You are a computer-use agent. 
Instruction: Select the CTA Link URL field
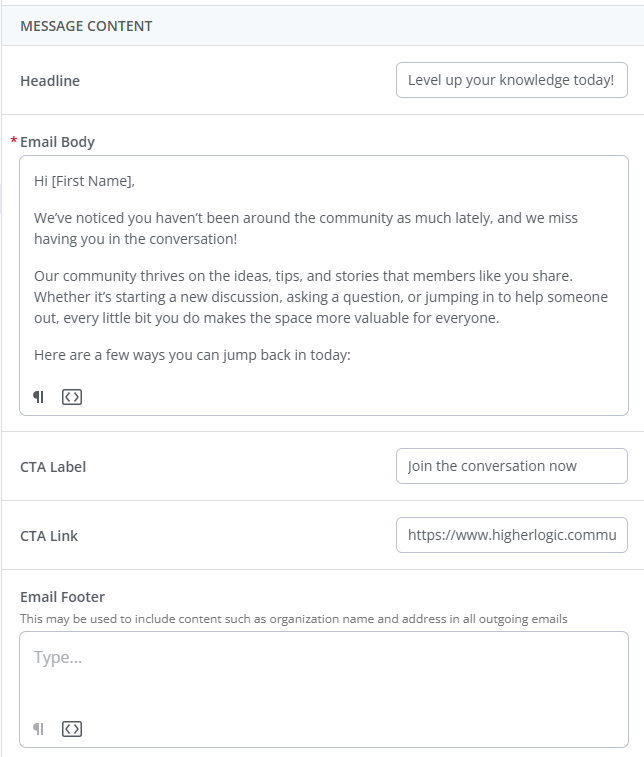[x=511, y=535]
